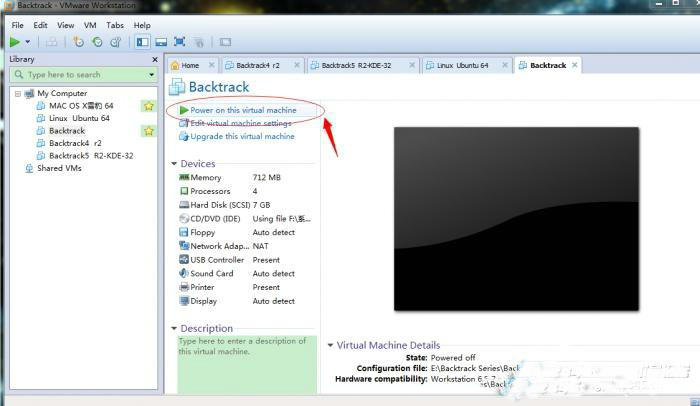
Task: Collapse the Description section
Action: [x=174, y=329]
